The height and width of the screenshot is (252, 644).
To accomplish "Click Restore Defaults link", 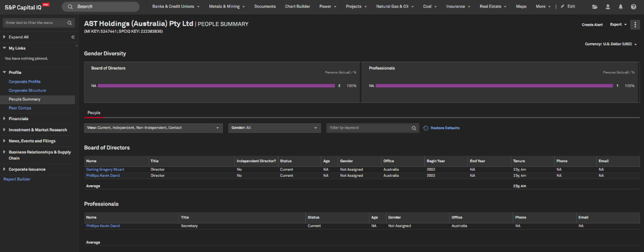I will (x=445, y=128).
